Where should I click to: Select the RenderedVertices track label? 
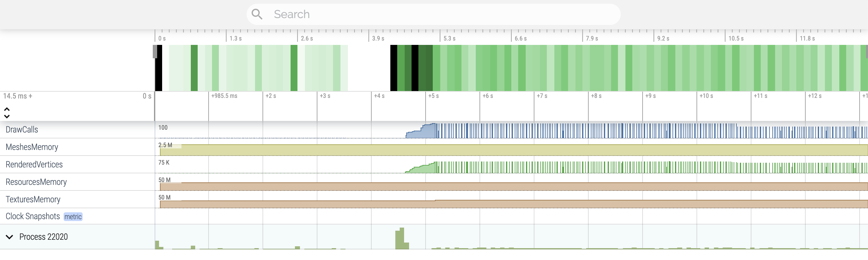click(34, 165)
